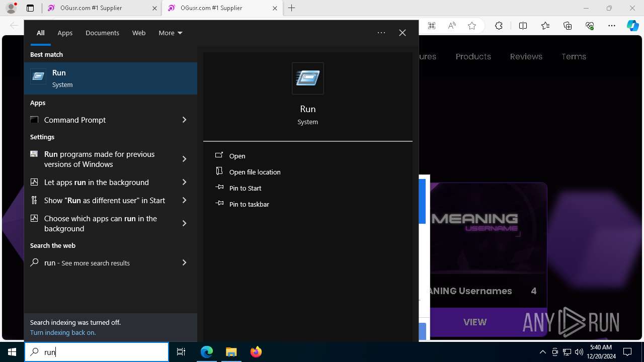This screenshot has height=362, width=644.
Task: Open Products link on webpage
Action: (x=473, y=56)
